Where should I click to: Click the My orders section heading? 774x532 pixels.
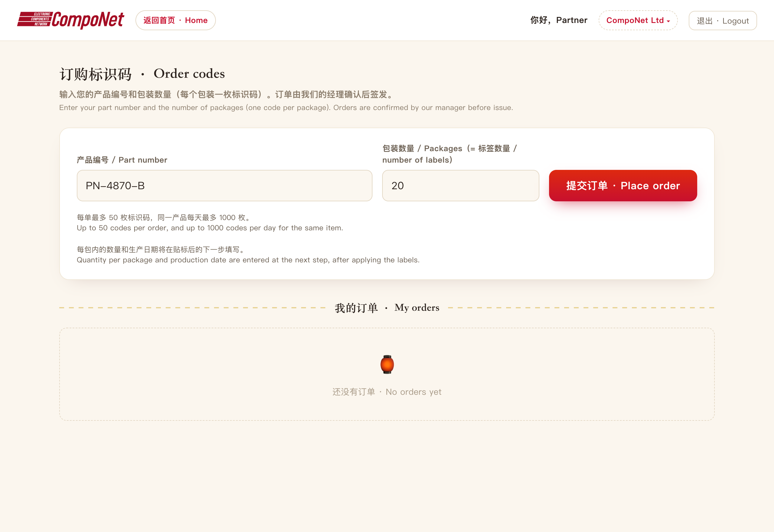click(x=387, y=308)
